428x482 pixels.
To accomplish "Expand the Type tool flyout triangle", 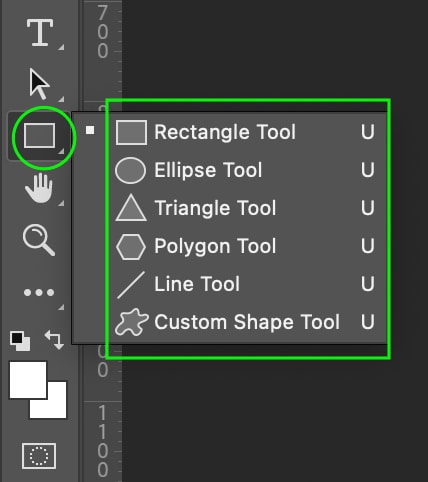I will (x=61, y=47).
